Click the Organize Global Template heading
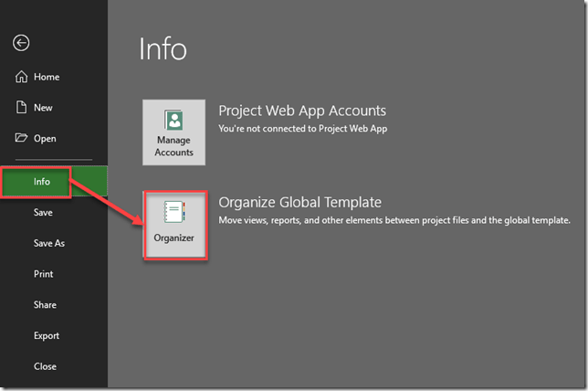The height and width of the screenshot is (391, 588). click(299, 202)
